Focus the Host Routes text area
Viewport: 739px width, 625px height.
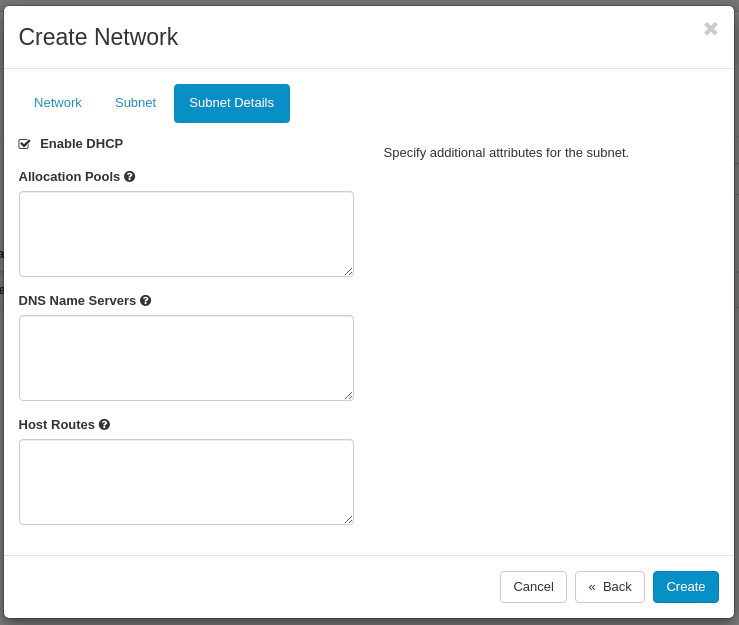[186, 482]
